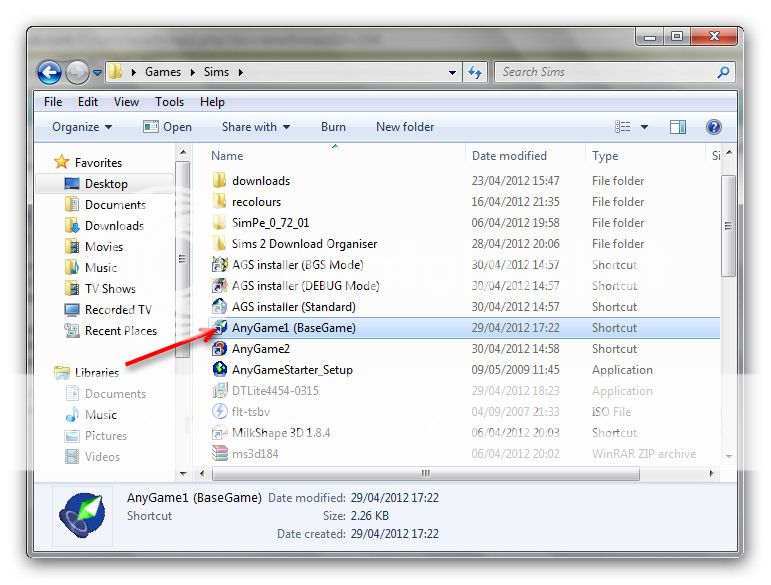Image resolution: width=771 pixels, height=585 pixels.
Task: Open the recent pages dropdown arrow
Action: tap(97, 73)
